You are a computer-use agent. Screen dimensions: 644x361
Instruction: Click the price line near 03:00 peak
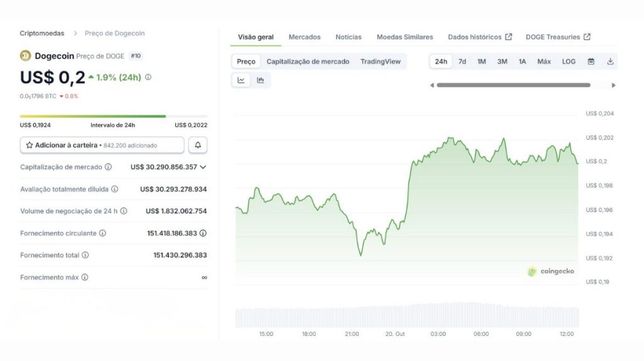(x=450, y=138)
